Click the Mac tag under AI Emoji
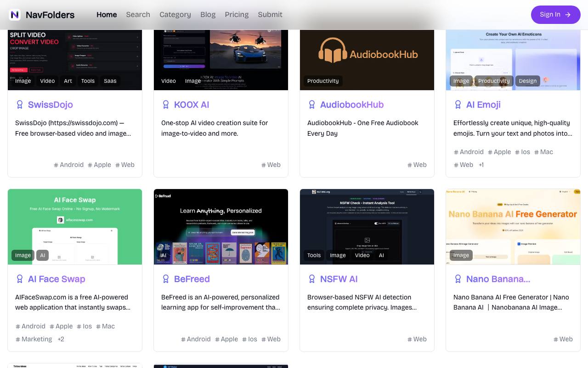The height and width of the screenshot is (368, 588). (543, 152)
